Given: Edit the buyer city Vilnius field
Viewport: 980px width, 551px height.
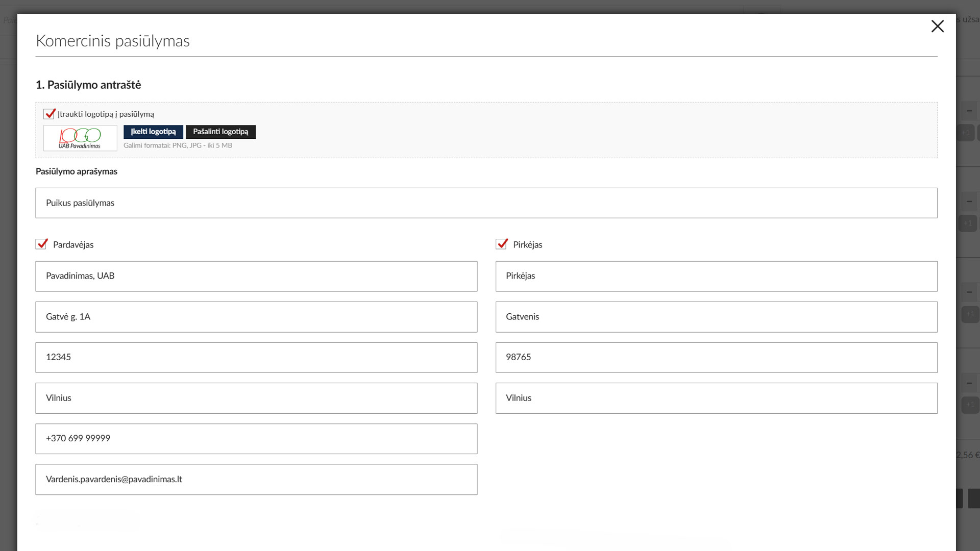Looking at the screenshot, I should tap(717, 398).
